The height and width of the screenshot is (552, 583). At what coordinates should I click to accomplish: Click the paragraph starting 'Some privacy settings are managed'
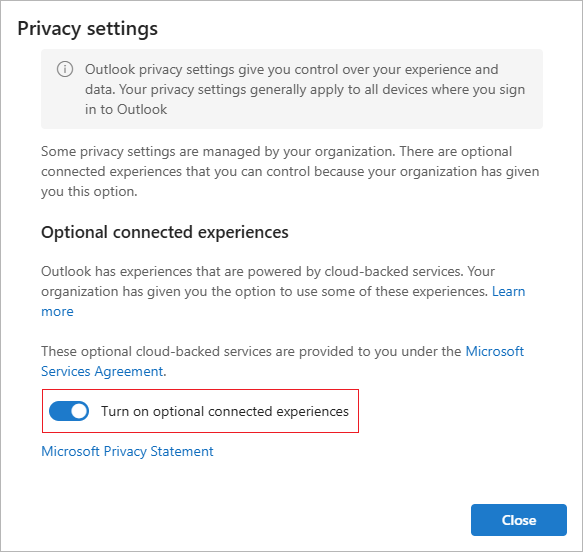tap(290, 171)
